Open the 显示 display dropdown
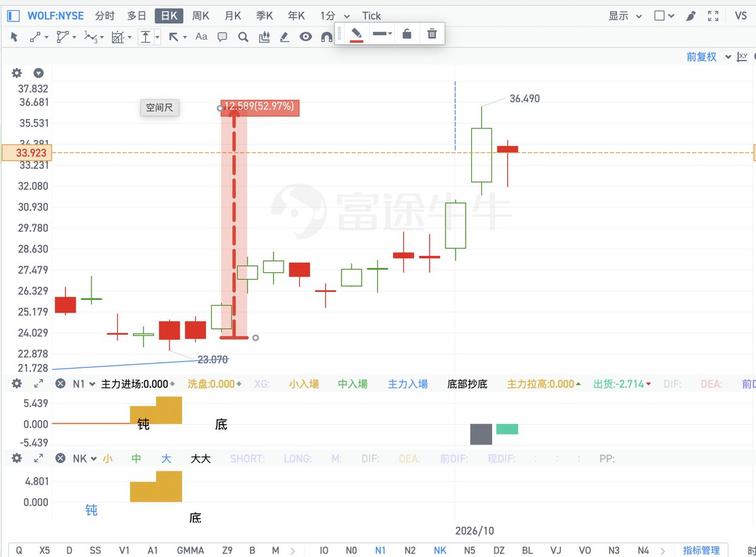The image size is (756, 557). 626,16
